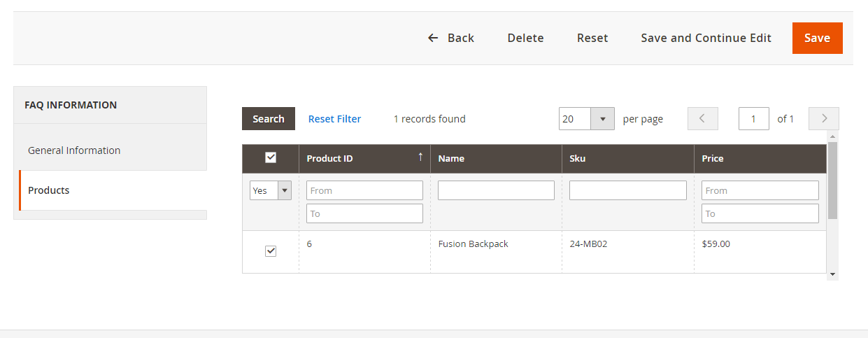Click Save and Continue Edit
Image resolution: width=868 pixels, height=338 pixels.
point(706,38)
